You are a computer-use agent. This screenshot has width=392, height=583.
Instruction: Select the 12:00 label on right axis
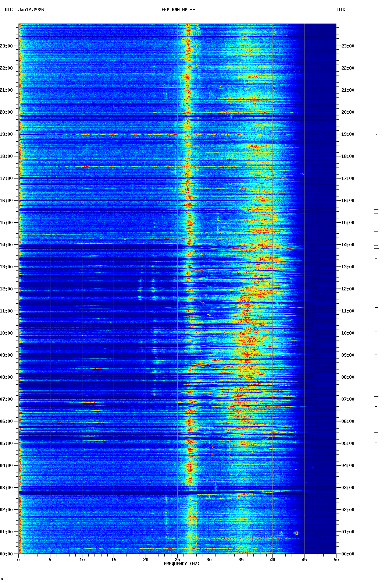point(348,289)
